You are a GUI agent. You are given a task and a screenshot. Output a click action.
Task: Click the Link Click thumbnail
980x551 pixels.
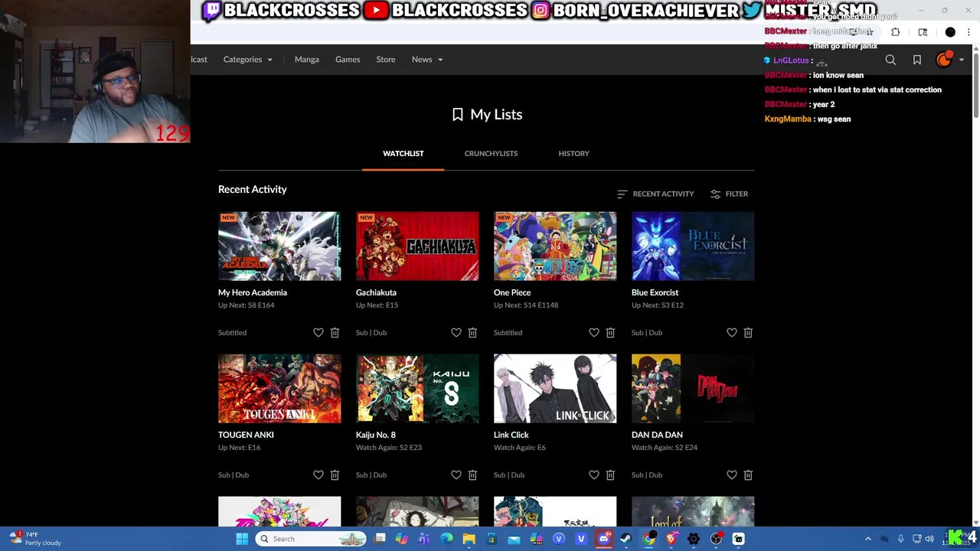point(555,389)
